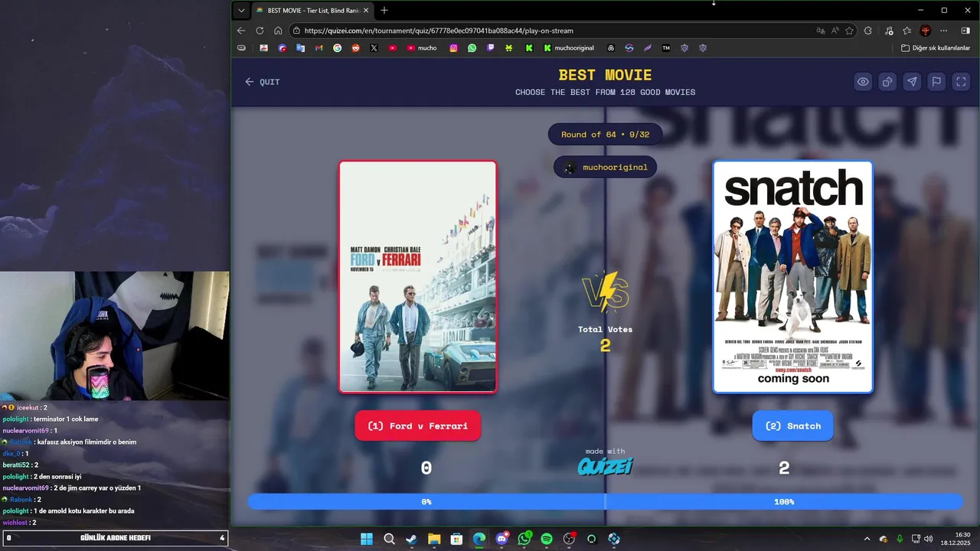This screenshot has width=980, height=551.
Task: Open a new browser tab
Action: 384,11
